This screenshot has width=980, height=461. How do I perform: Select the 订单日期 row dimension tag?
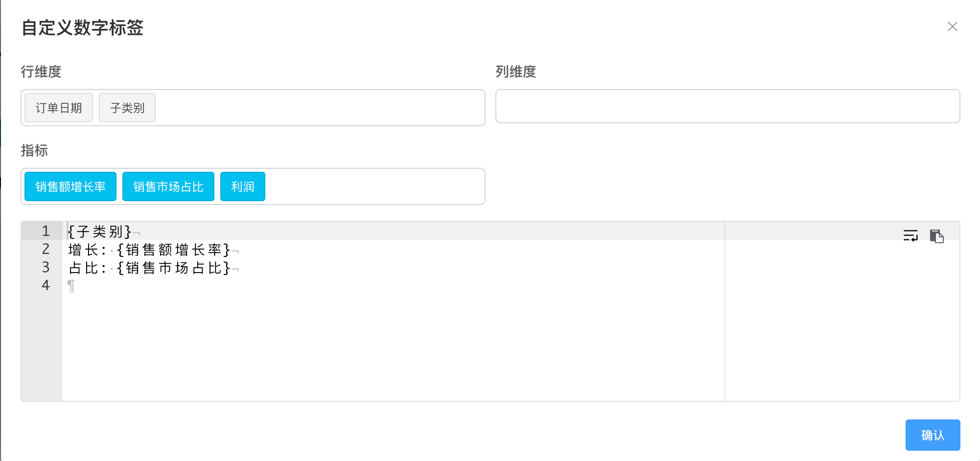click(59, 108)
